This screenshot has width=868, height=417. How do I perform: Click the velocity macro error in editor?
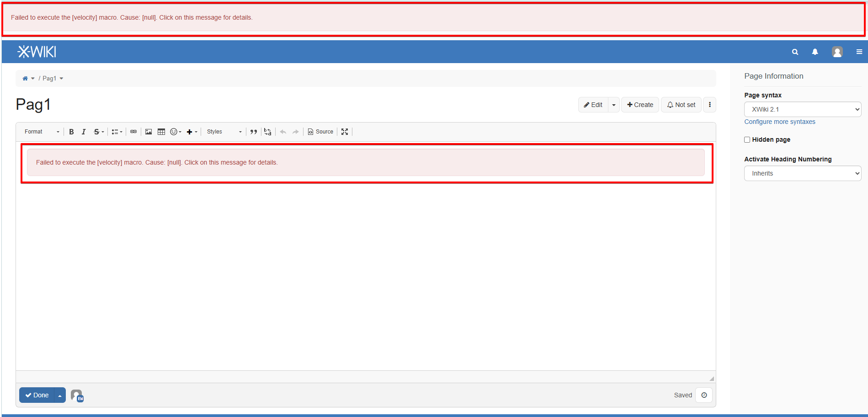point(157,162)
